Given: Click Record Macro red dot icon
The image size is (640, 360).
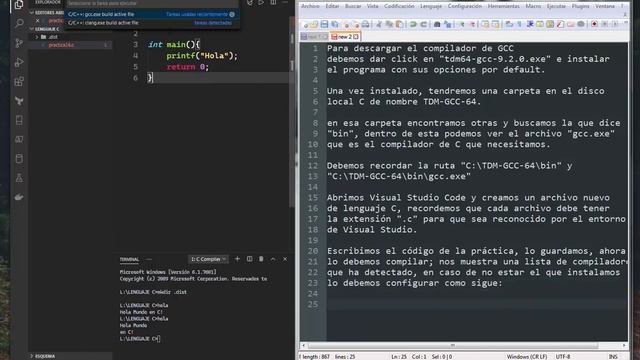Looking at the screenshot, I should [594, 24].
